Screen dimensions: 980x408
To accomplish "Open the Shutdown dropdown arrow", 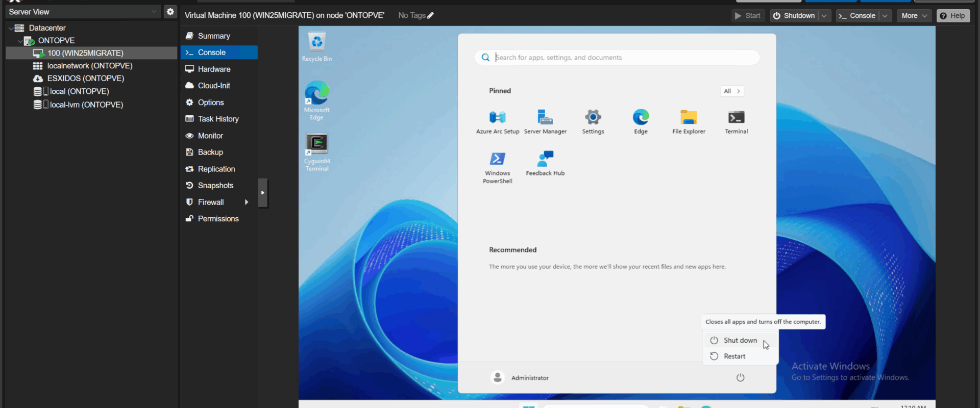I will [x=824, y=16].
